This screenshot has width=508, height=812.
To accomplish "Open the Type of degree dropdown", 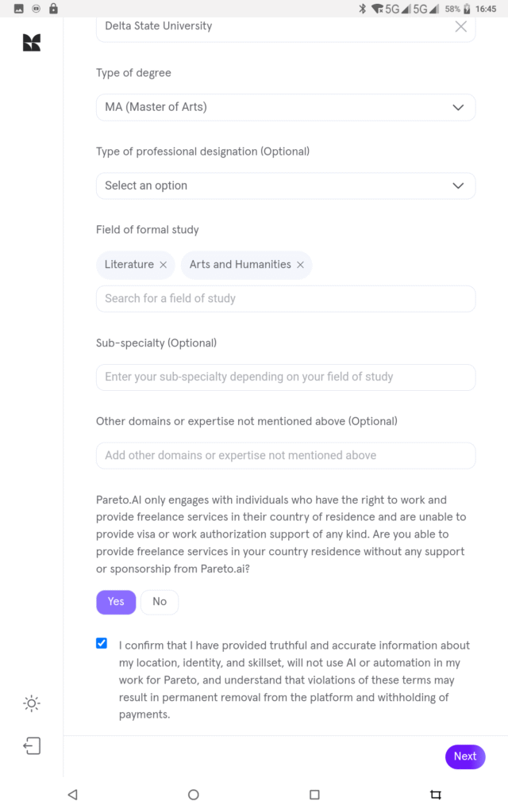I will [286, 107].
